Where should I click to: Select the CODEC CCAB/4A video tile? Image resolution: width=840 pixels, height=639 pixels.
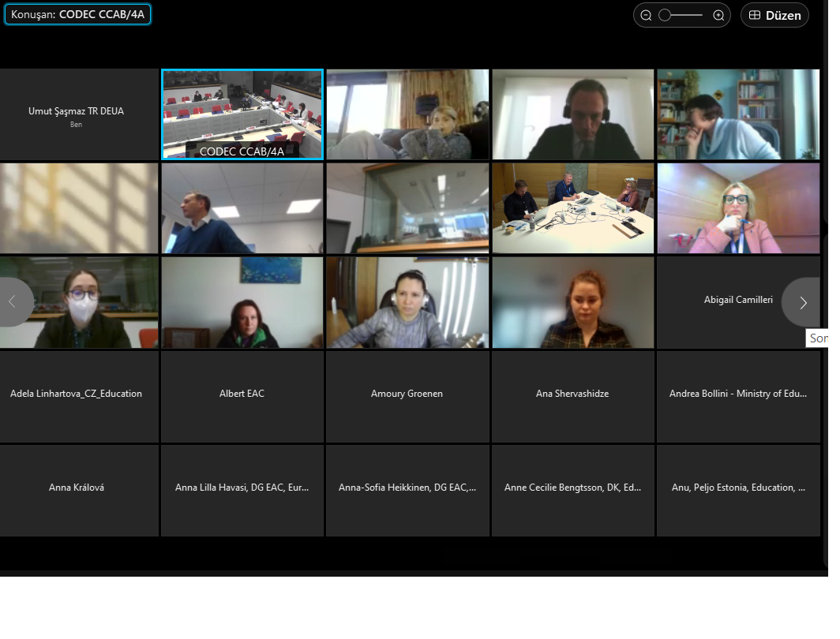click(x=242, y=114)
